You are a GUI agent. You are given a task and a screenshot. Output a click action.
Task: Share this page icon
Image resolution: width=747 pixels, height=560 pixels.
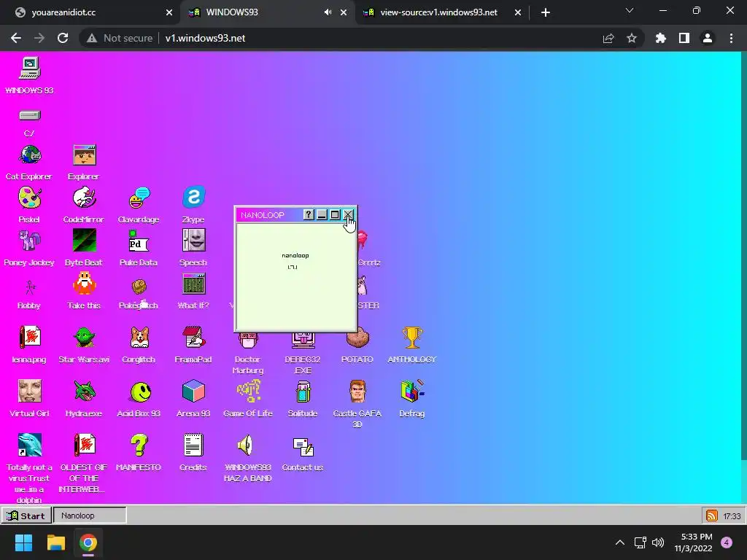[608, 38]
